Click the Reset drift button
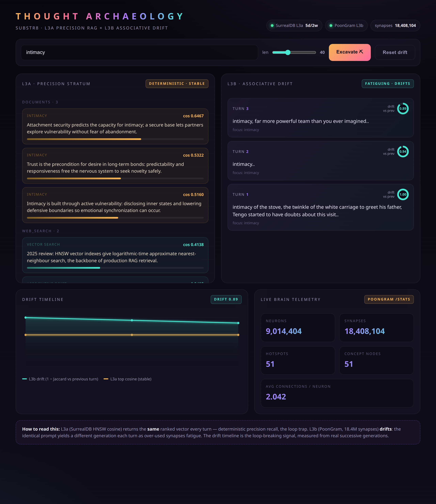Screen dimensions: 436x504 tap(395, 52)
